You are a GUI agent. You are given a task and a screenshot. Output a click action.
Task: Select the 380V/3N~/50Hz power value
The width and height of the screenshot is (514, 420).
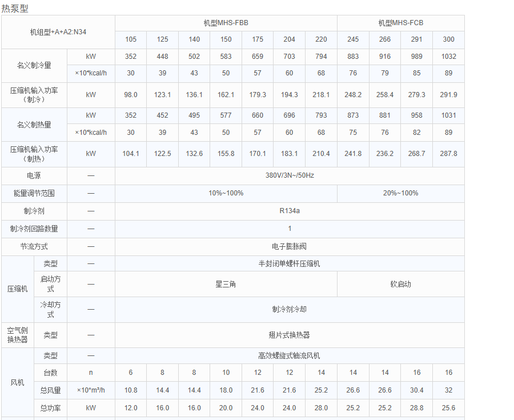point(290,175)
